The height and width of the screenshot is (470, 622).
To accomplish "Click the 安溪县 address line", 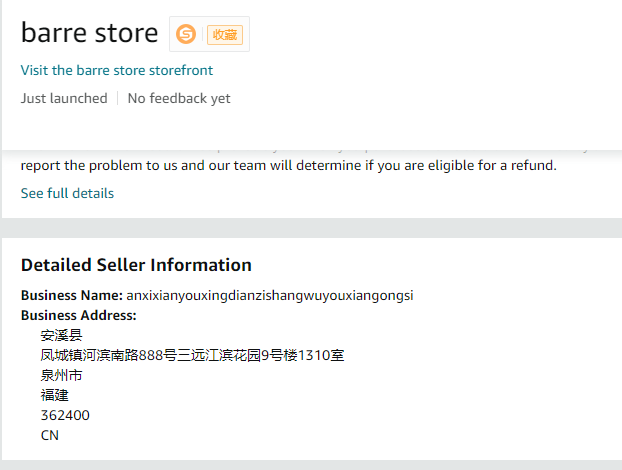I will [61, 335].
